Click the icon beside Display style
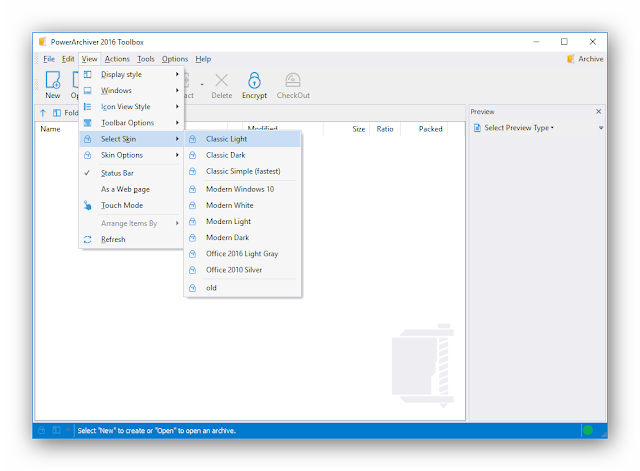The height and width of the screenshot is (471, 640). coord(87,74)
